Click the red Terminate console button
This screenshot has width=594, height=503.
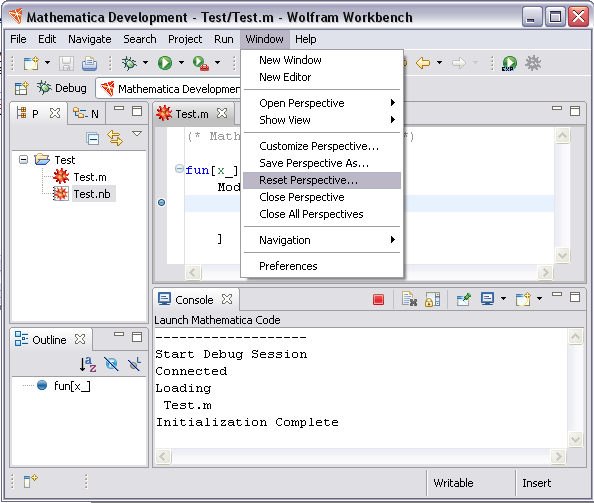pos(378,300)
